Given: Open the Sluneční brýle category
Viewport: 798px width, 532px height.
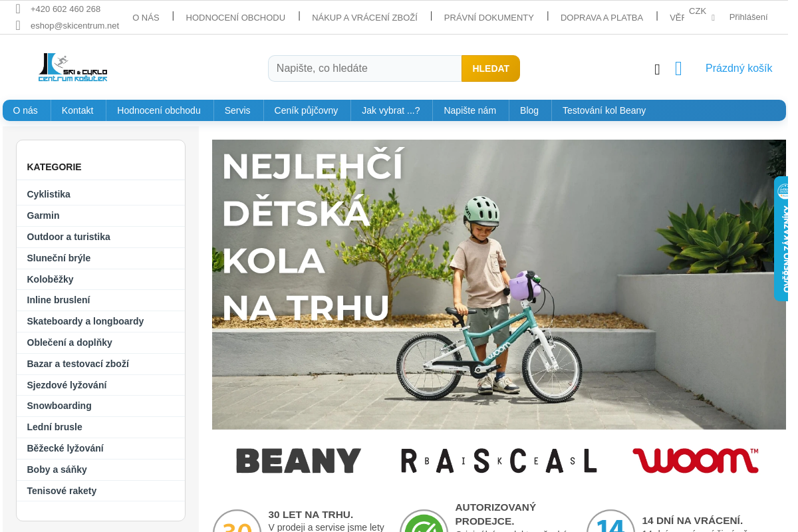Looking at the screenshot, I should coord(100,258).
